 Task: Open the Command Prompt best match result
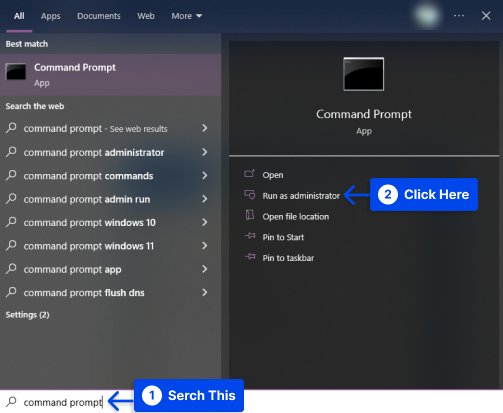tap(110, 75)
